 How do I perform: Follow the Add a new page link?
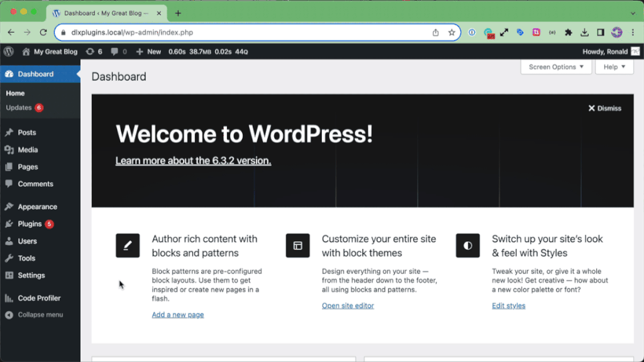pos(178,315)
